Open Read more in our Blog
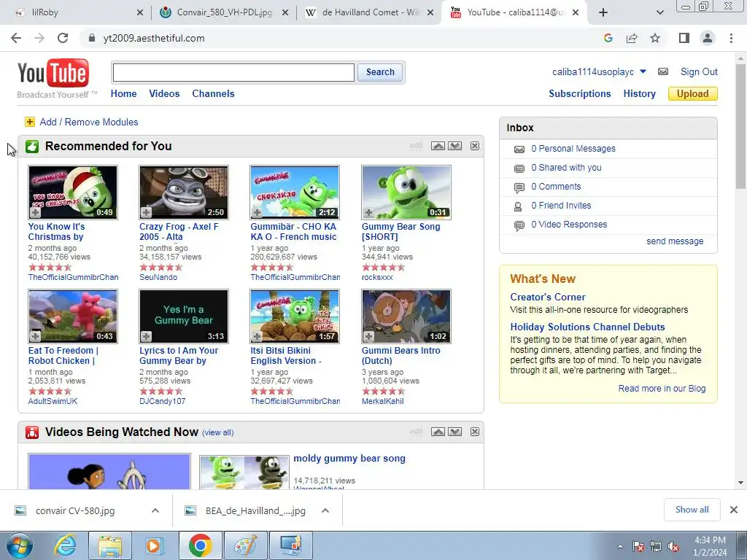747x560 pixels. click(x=662, y=389)
